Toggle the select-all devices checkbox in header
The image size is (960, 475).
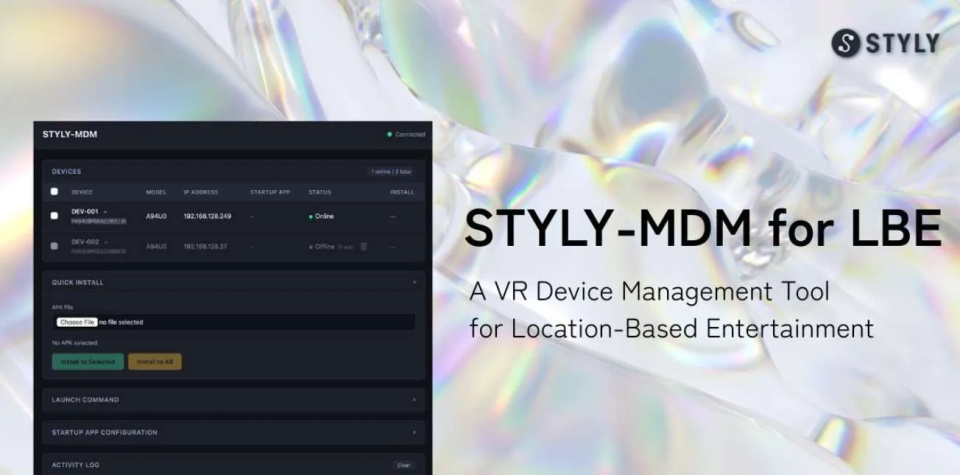tap(54, 192)
